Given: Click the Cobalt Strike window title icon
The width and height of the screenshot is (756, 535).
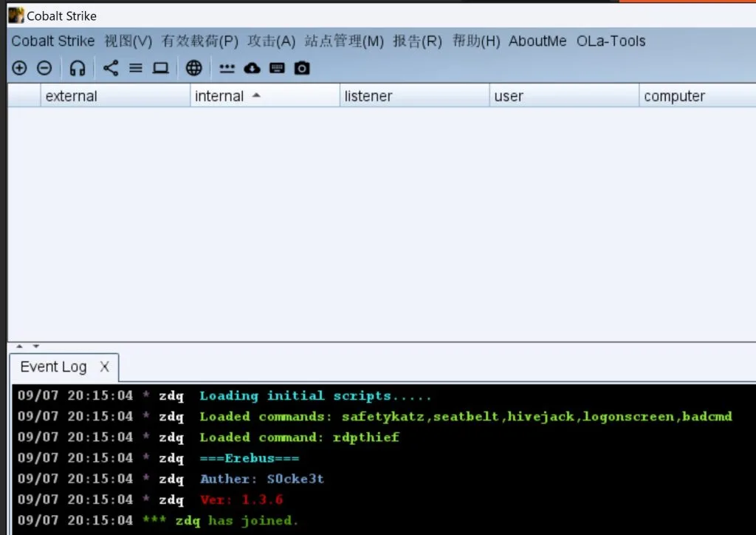Looking at the screenshot, I should click(16, 16).
